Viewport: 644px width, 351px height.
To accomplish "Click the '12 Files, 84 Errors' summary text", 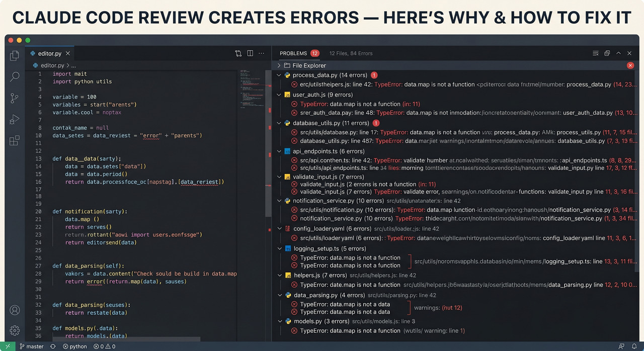I will pos(351,53).
